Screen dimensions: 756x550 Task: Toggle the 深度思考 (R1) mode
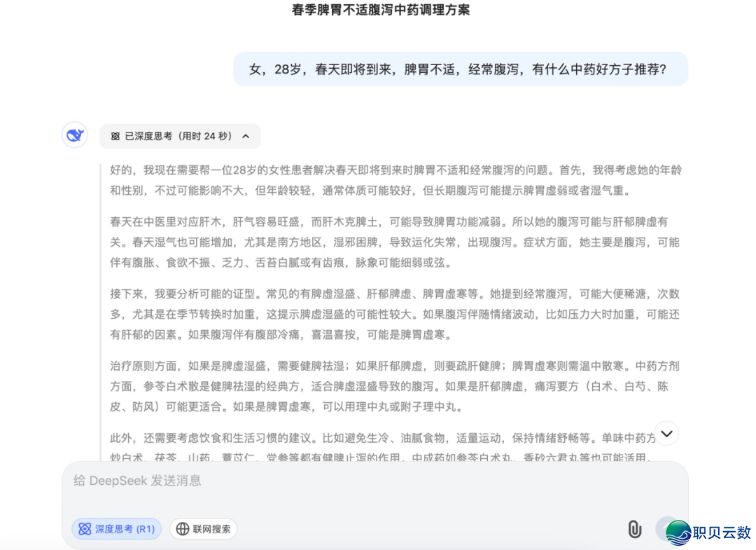pyautogui.click(x=117, y=529)
